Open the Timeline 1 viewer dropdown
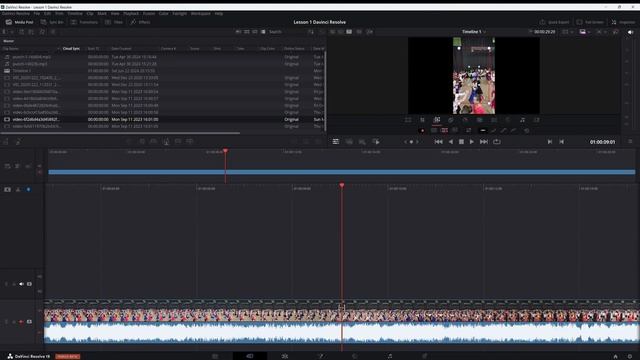640x360 pixels. (473, 31)
